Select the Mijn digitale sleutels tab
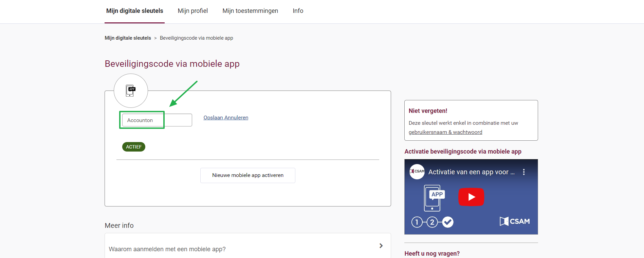The width and height of the screenshot is (644, 258). (135, 11)
